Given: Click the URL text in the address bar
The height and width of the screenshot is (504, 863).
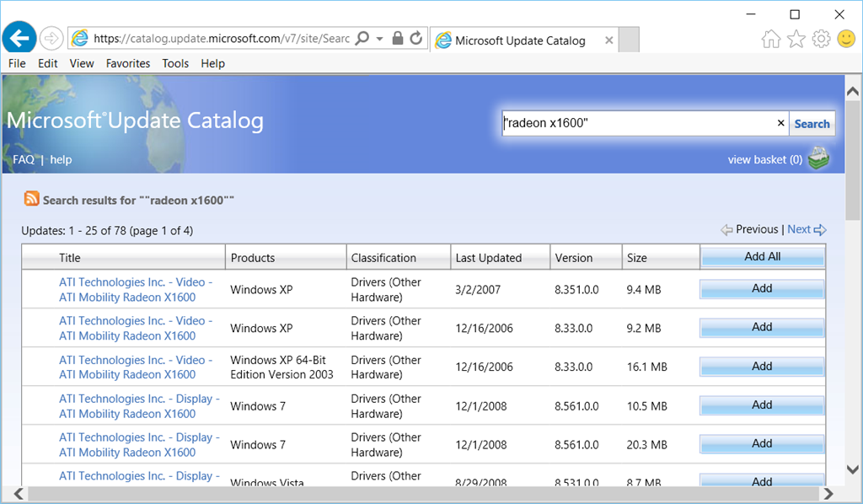Looking at the screenshot, I should (x=222, y=39).
